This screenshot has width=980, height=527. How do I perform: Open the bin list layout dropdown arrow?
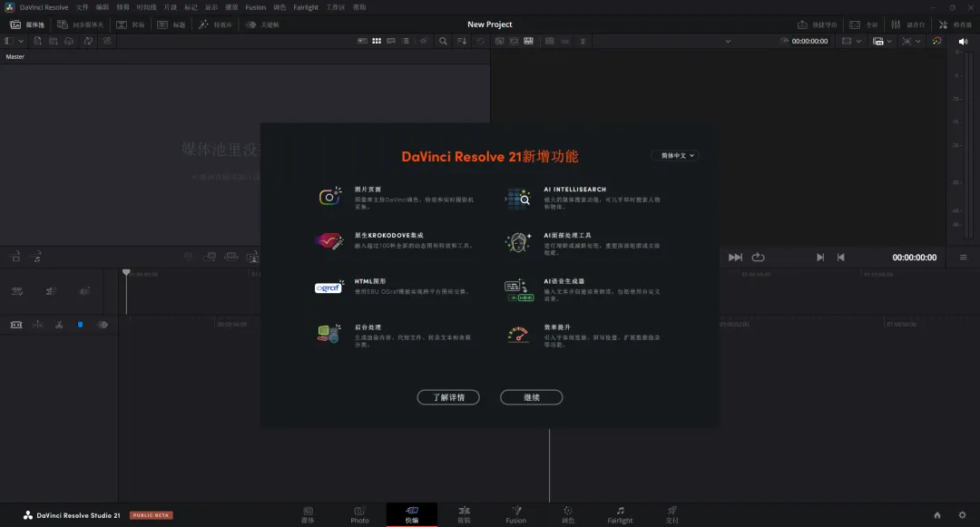pos(21,41)
